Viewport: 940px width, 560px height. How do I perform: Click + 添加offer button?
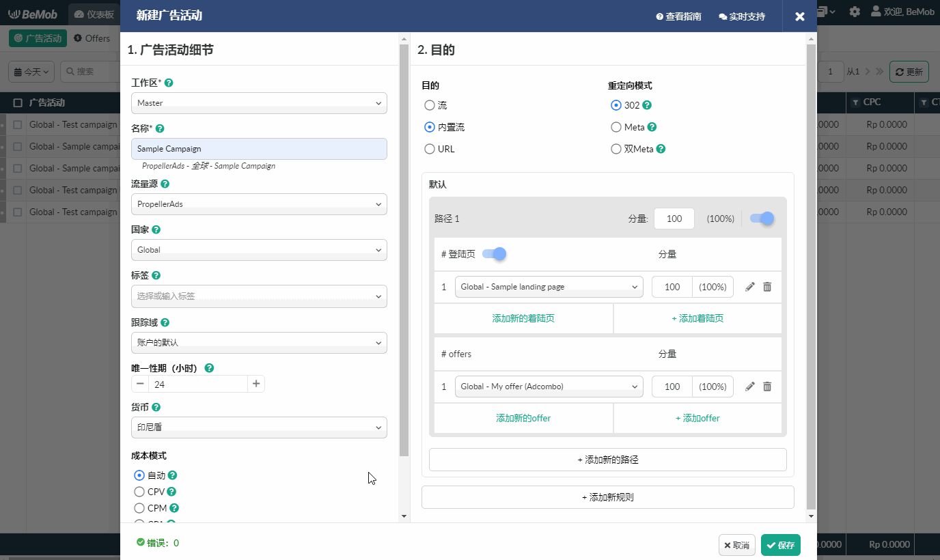(697, 418)
